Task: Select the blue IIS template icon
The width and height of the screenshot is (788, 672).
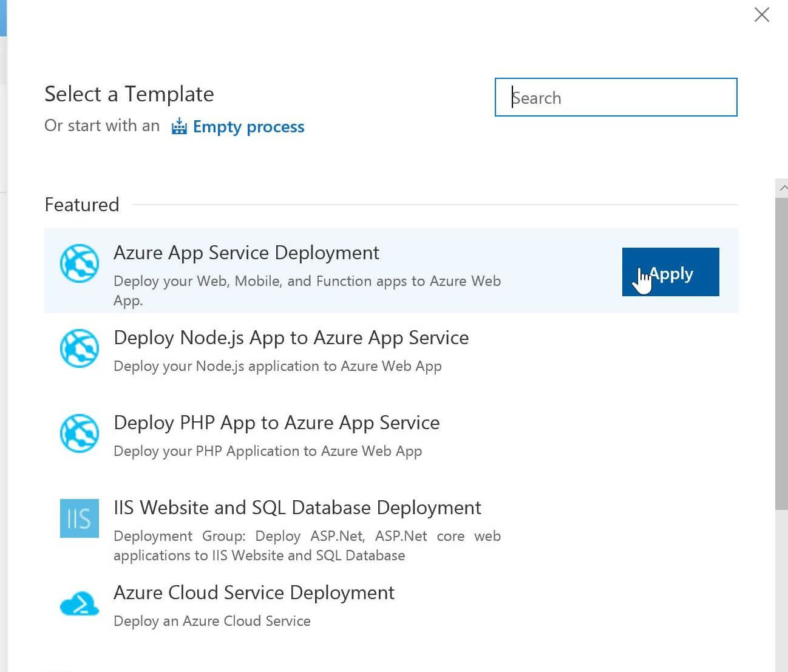Action: 79,518
